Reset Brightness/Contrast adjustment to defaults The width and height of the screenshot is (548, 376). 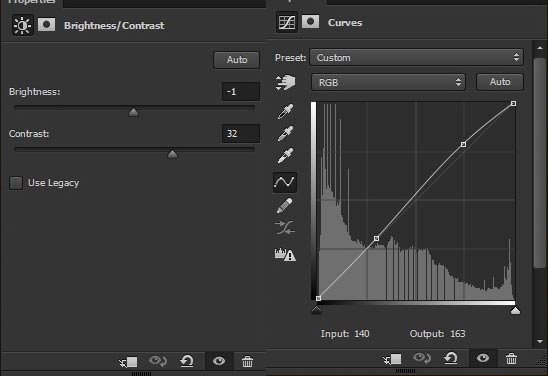tap(187, 361)
